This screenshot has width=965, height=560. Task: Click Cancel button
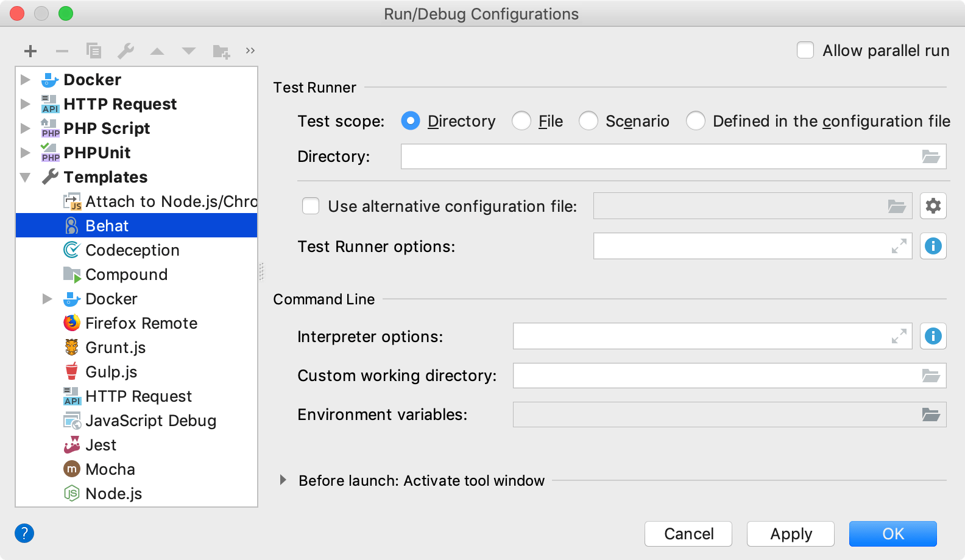pos(688,534)
